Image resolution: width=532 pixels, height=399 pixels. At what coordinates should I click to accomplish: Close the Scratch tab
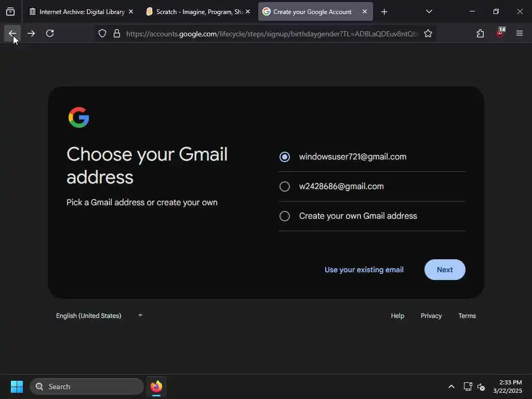point(248,11)
